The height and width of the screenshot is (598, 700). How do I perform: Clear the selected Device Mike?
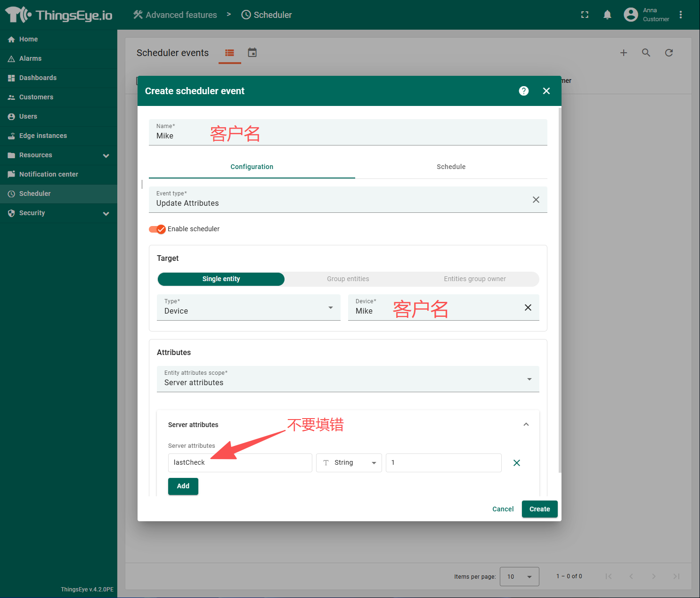(x=528, y=307)
